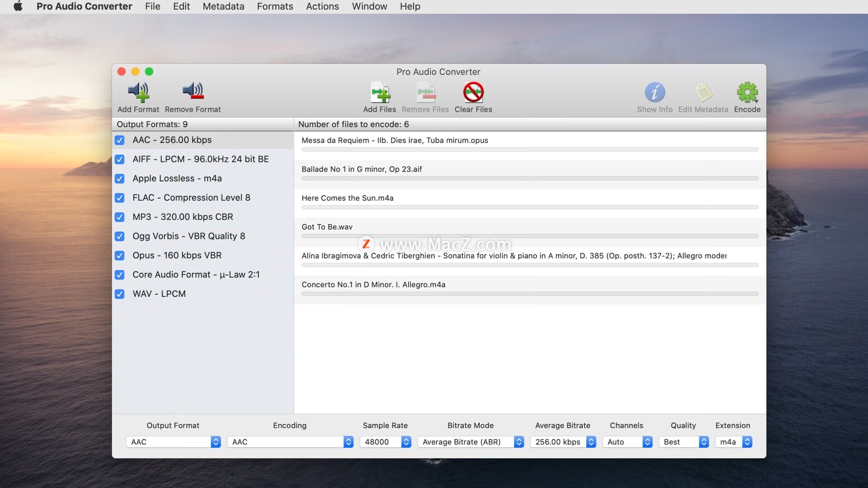Select the Got To Be.wav file
The height and width of the screenshot is (488, 868).
(530, 232)
